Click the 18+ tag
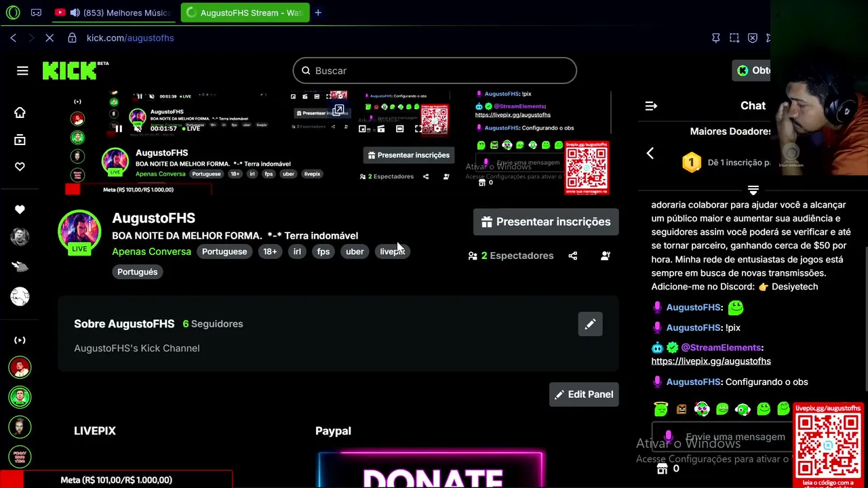This screenshot has width=868, height=488. click(270, 251)
